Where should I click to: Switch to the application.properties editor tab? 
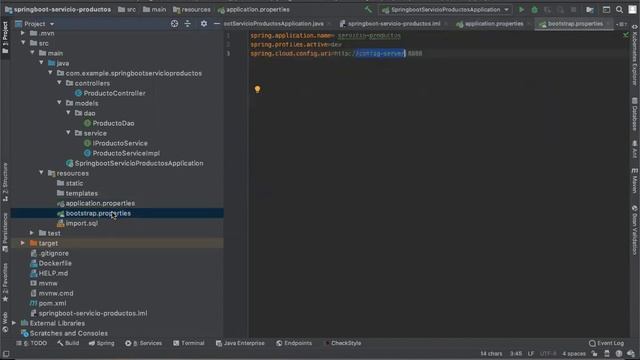pyautogui.click(x=490, y=24)
